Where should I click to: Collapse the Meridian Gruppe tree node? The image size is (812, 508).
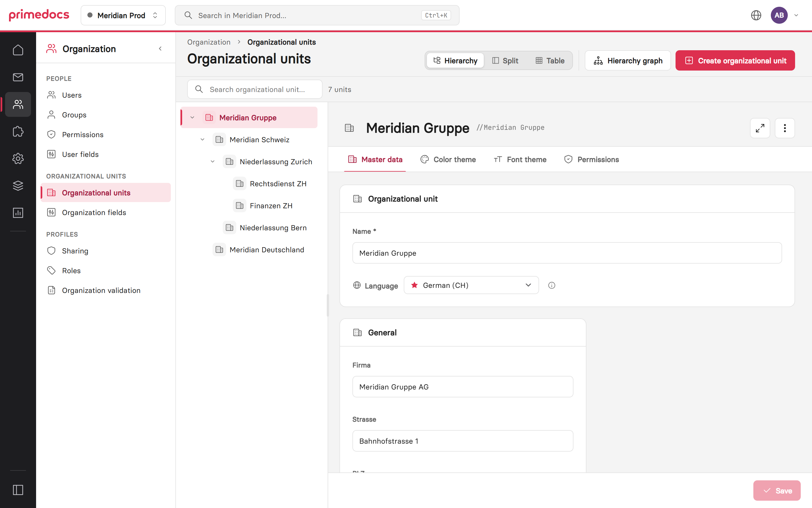coord(192,118)
